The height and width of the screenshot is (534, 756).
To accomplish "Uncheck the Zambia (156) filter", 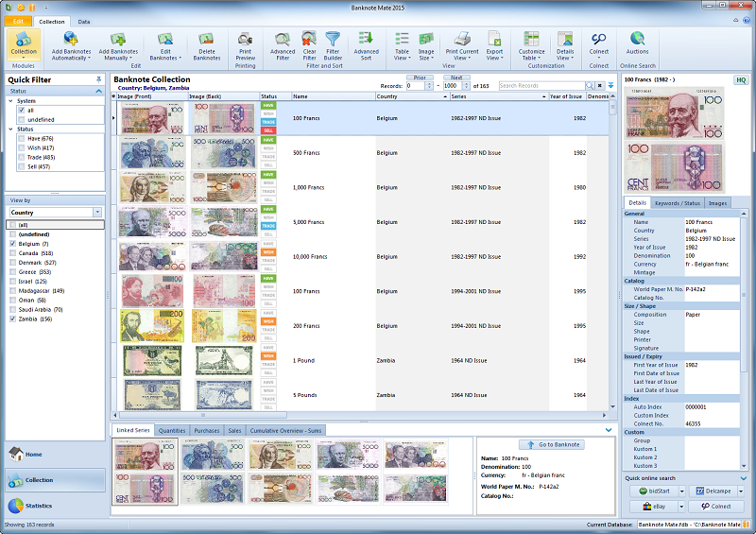I will point(13,319).
